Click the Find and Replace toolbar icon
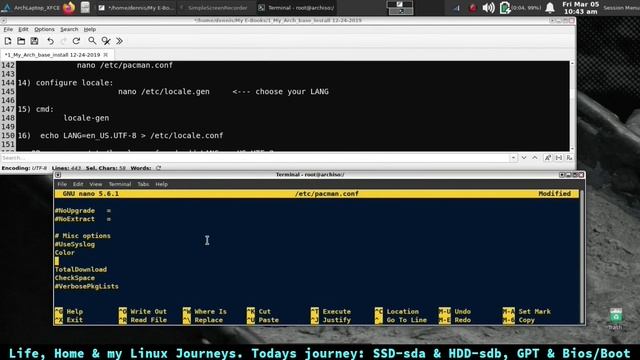The image size is (640, 360). pyautogui.click(x=106, y=41)
